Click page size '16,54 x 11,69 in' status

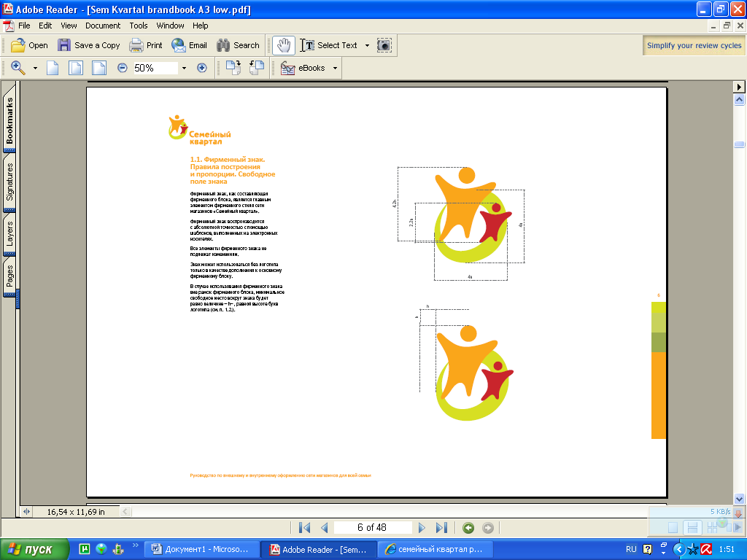(76, 512)
